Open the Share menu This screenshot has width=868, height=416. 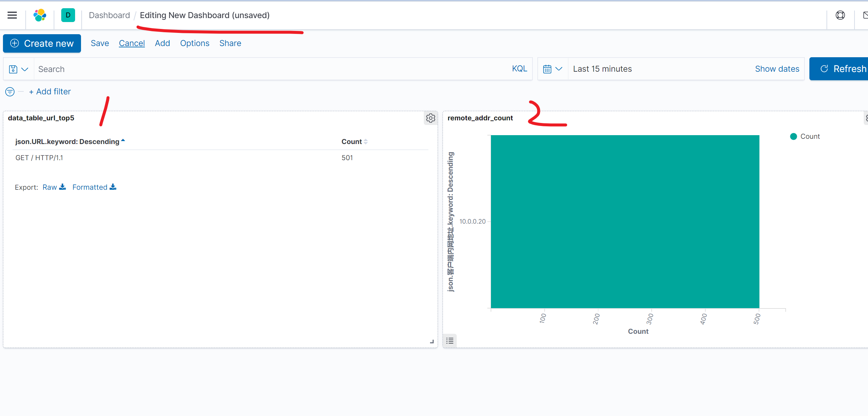(230, 43)
